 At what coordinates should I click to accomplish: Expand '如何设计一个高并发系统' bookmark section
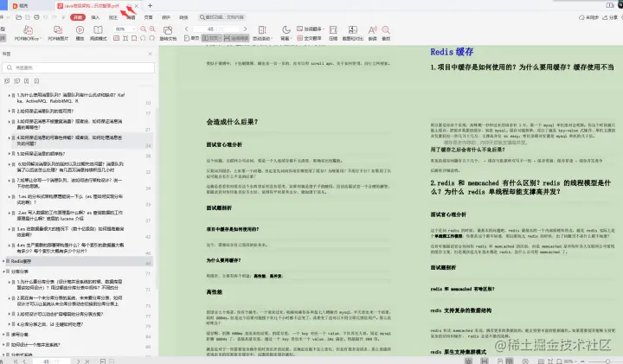coord(3,345)
